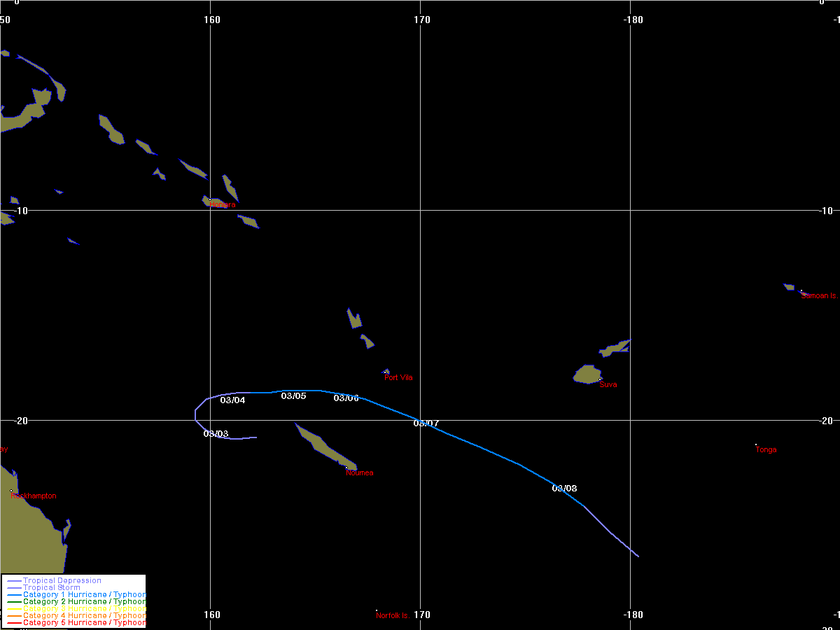Click the Tonga location label
Viewport: 840px width, 630px height.
[x=766, y=450]
